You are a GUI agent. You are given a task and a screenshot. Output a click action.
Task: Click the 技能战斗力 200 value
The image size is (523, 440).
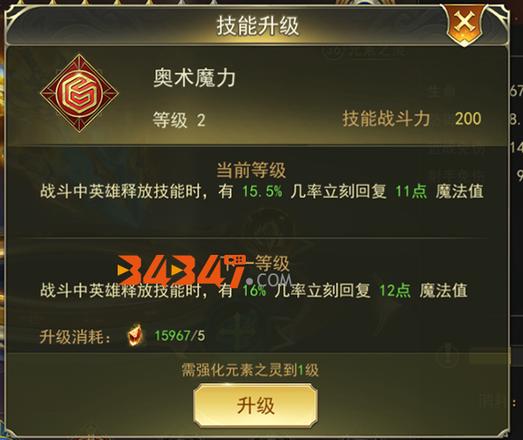[x=468, y=118]
